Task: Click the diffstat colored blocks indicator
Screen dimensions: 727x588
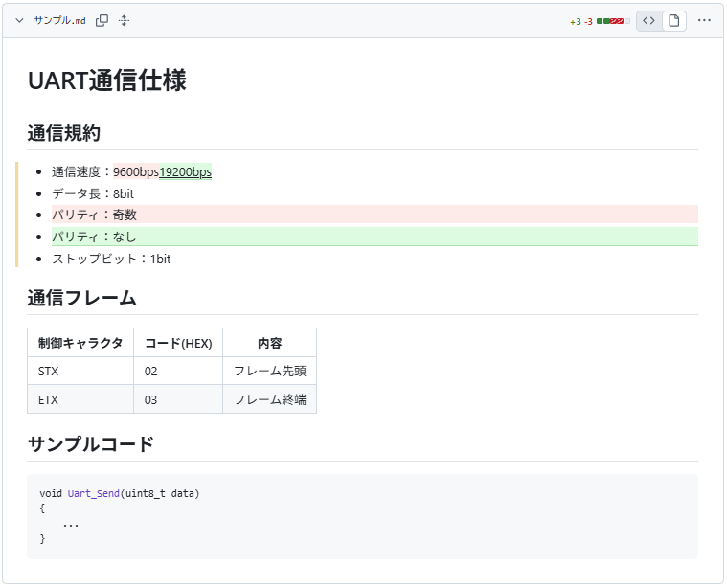Action: (613, 21)
